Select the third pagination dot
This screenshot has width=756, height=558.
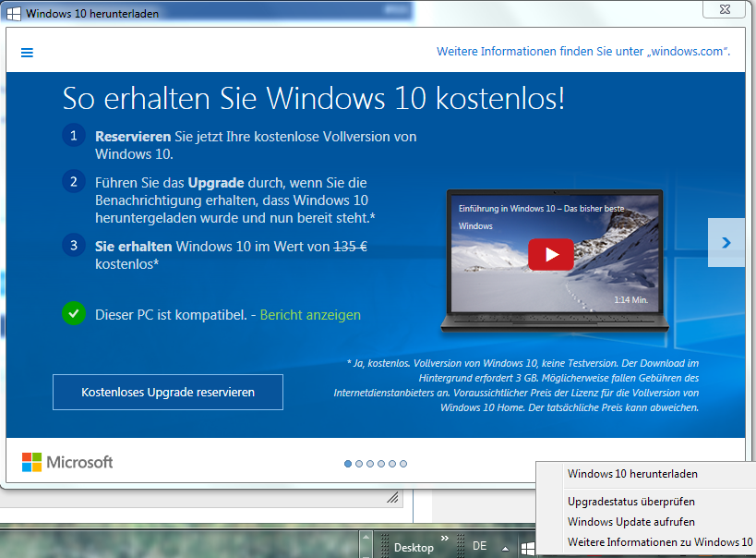(x=370, y=464)
